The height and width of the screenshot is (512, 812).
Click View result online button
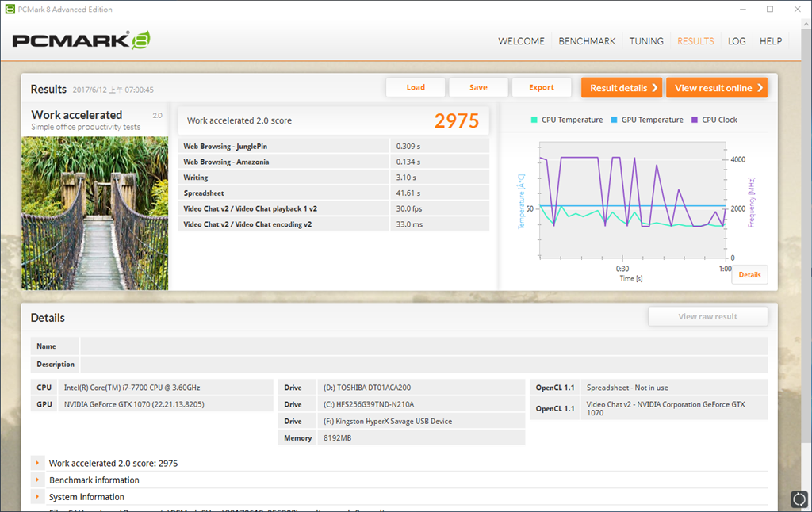coord(717,88)
